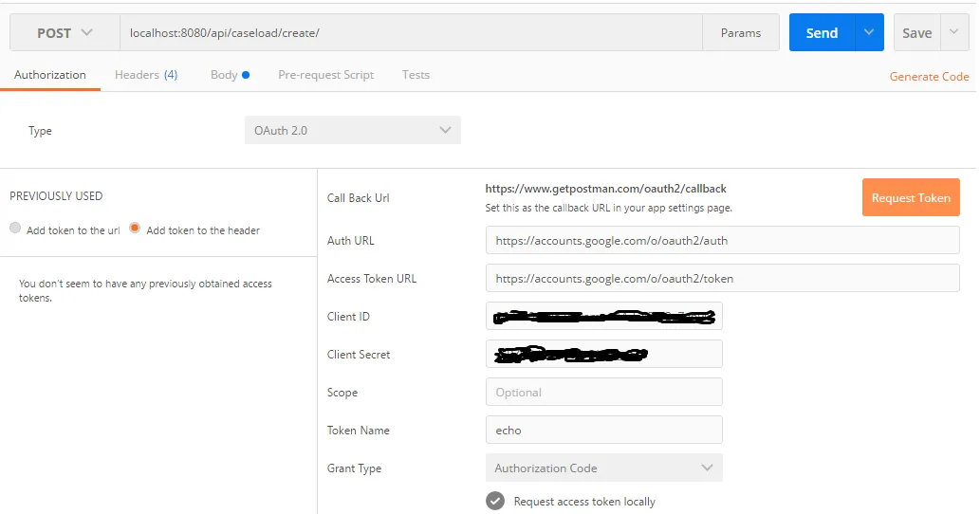Screen dimensions: 980x514
Task: Expand the Save options arrow
Action: tap(953, 33)
